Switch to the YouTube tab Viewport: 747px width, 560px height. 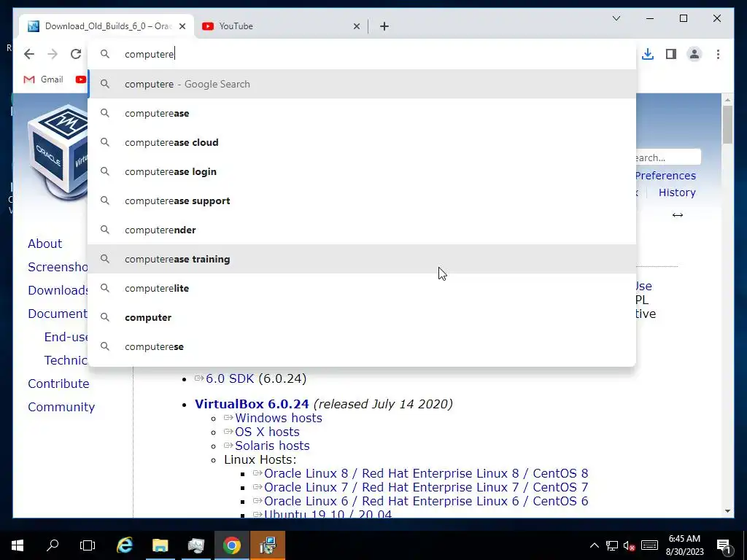(x=281, y=26)
